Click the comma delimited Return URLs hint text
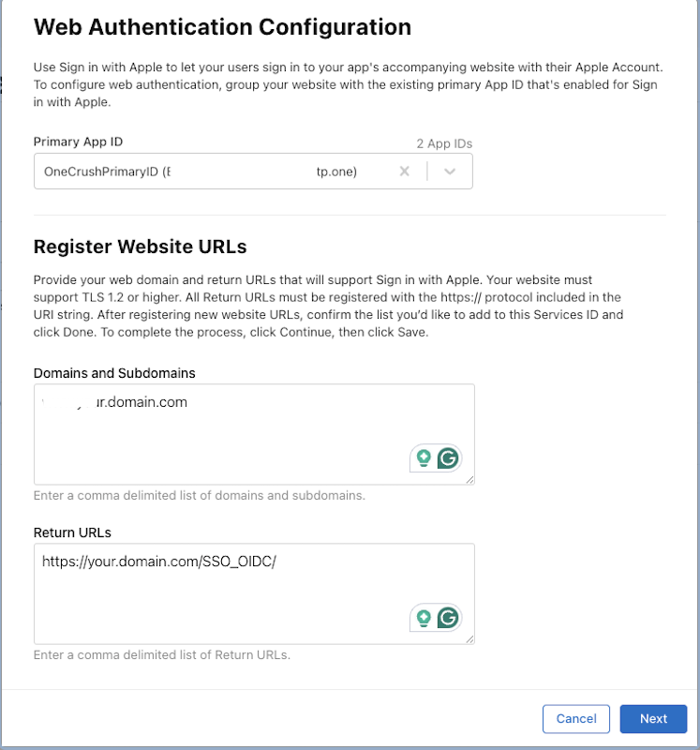700x750 pixels. tap(162, 654)
